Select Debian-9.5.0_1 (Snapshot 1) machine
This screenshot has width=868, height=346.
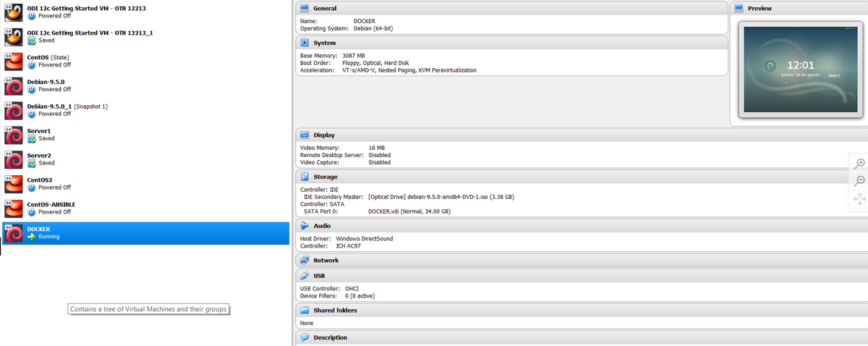click(x=145, y=110)
